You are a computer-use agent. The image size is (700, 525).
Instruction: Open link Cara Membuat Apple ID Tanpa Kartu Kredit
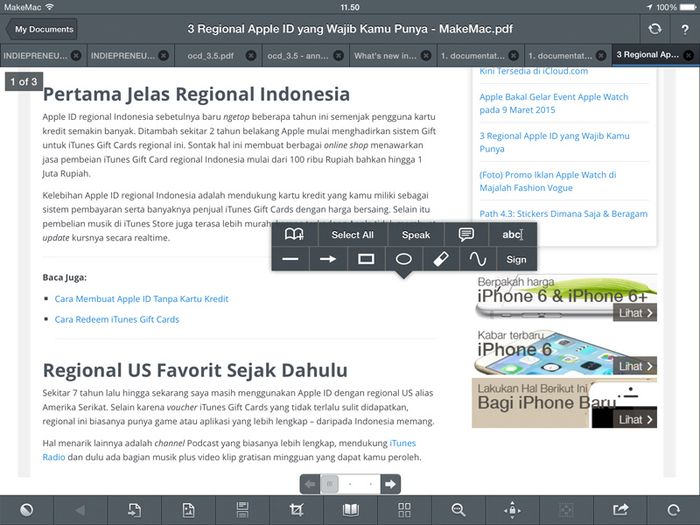(x=141, y=299)
